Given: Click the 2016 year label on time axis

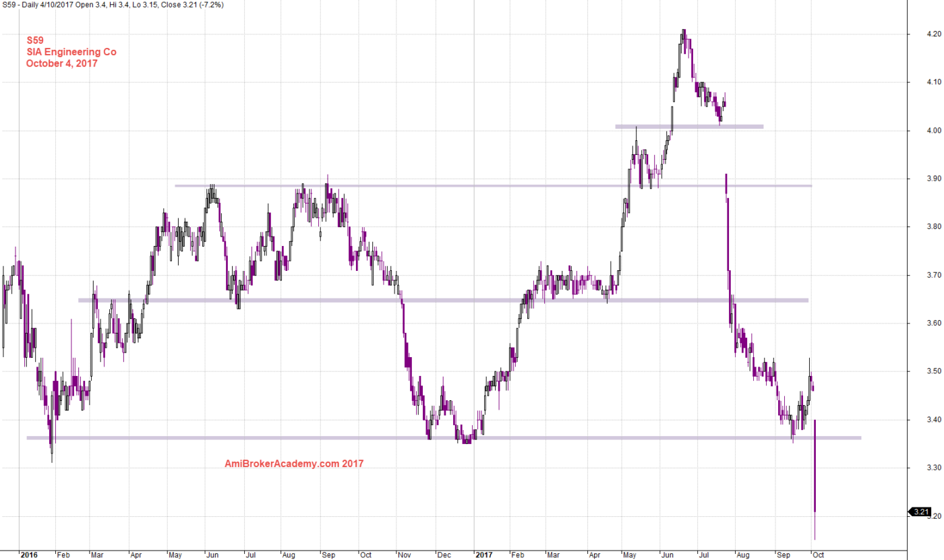Looking at the screenshot, I should click(29, 555).
